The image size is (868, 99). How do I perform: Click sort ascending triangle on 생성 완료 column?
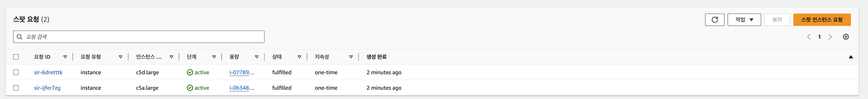(x=851, y=57)
